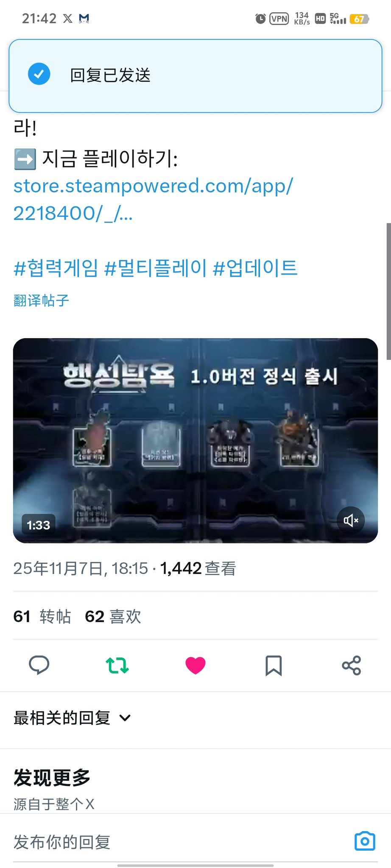Tap the camera icon in reply bar
This screenshot has height=868, width=391.
click(x=365, y=841)
